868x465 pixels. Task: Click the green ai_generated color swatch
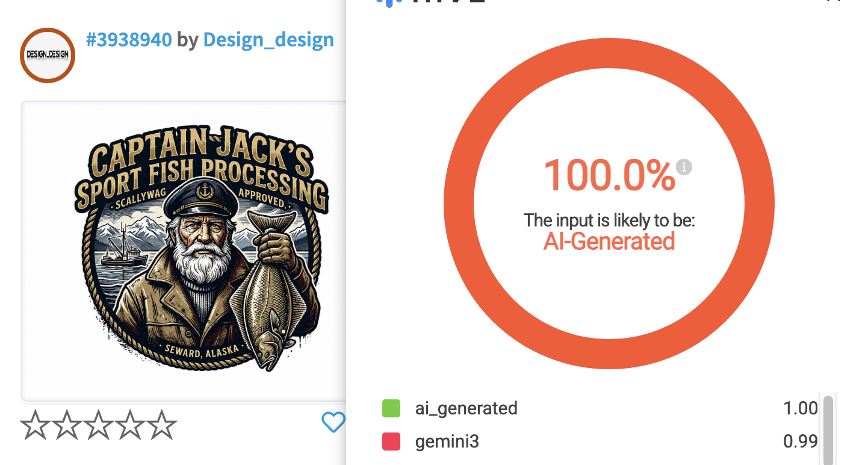391,408
